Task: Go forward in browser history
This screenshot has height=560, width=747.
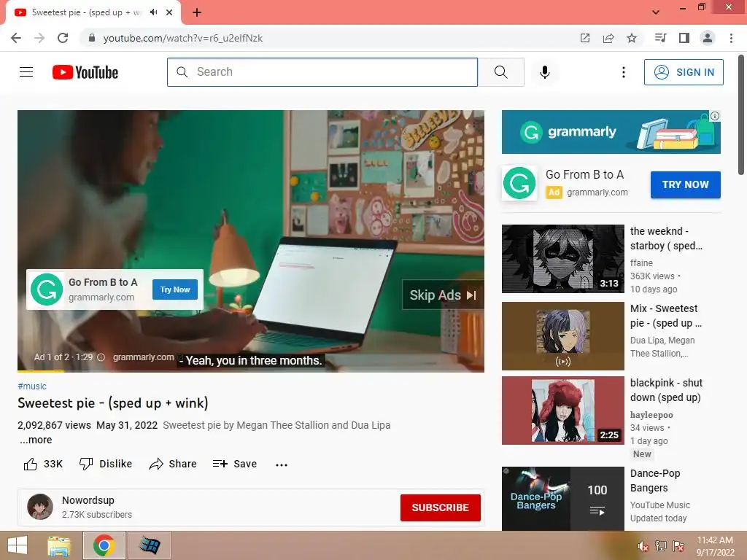Action: pos(39,38)
